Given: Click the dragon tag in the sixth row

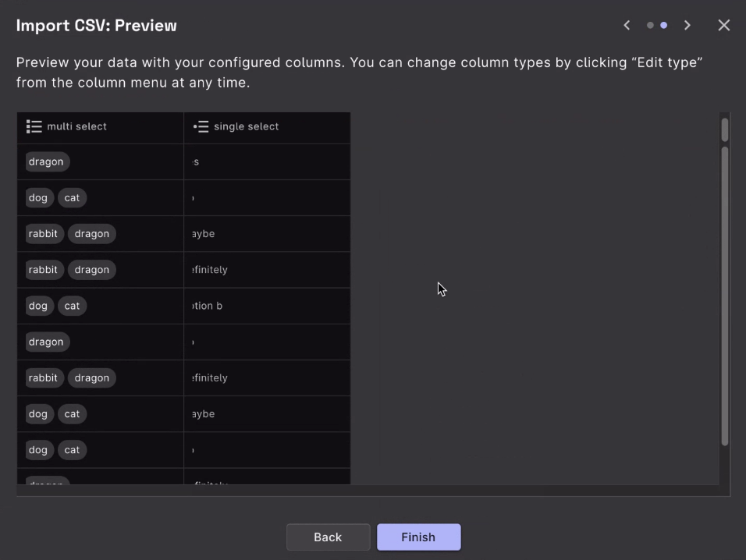Looking at the screenshot, I should click(46, 342).
